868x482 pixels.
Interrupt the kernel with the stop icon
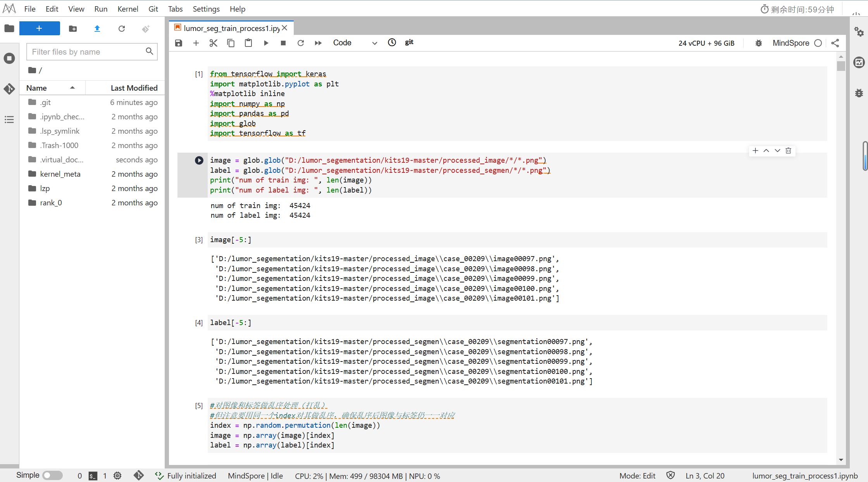[x=283, y=43]
